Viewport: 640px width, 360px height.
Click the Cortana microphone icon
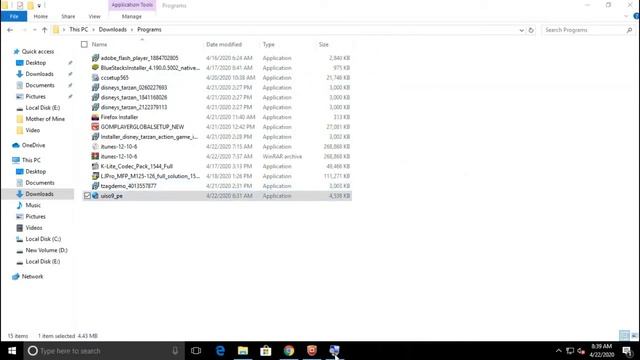click(x=175, y=351)
